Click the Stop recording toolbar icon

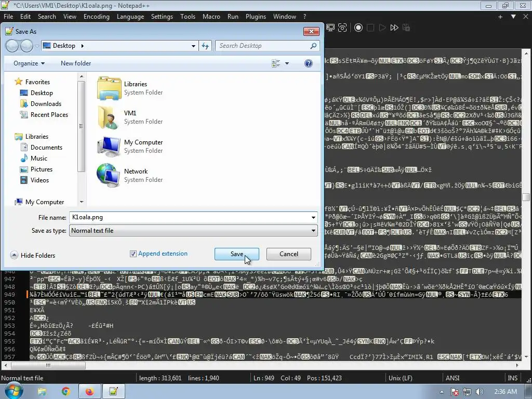pyautogui.click(x=370, y=28)
